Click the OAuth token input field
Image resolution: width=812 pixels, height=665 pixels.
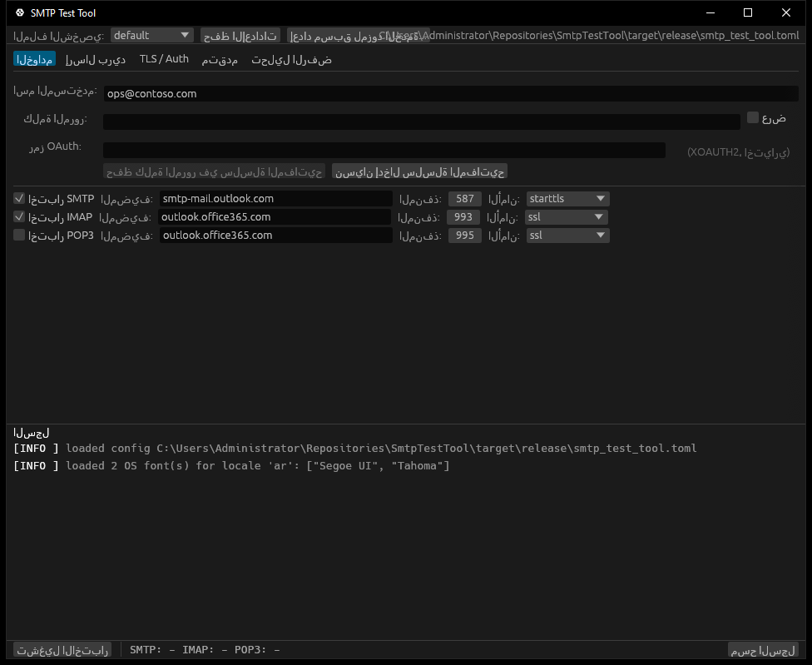tap(384, 150)
